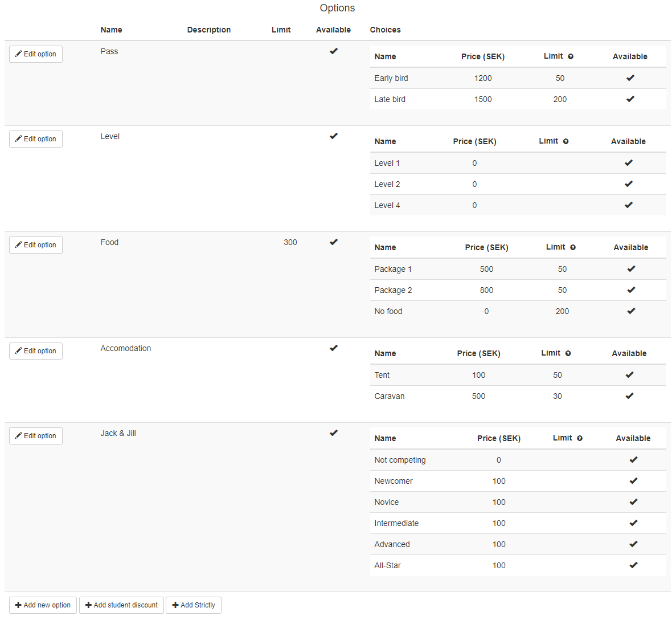Click the Pass option available checkmark

334,51
